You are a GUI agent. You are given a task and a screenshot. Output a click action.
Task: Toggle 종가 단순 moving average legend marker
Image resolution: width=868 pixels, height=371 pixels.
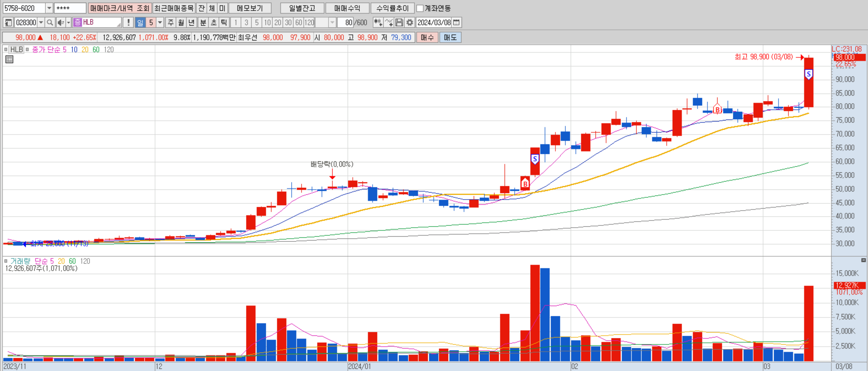click(27, 50)
